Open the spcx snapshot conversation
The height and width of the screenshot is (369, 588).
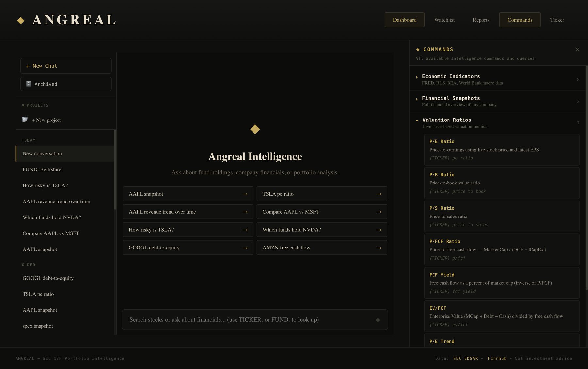(65, 326)
